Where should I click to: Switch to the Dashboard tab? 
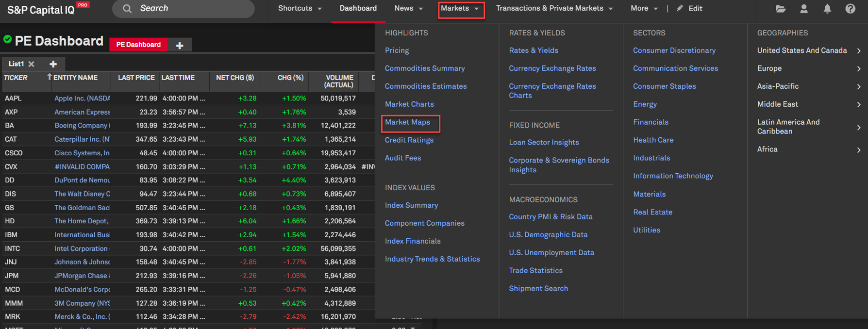click(x=358, y=8)
